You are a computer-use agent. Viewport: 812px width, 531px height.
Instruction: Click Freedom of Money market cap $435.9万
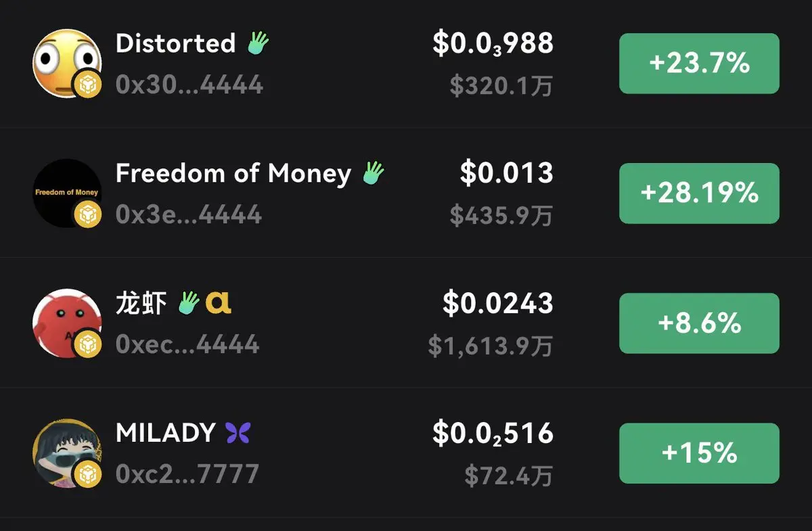point(501,216)
